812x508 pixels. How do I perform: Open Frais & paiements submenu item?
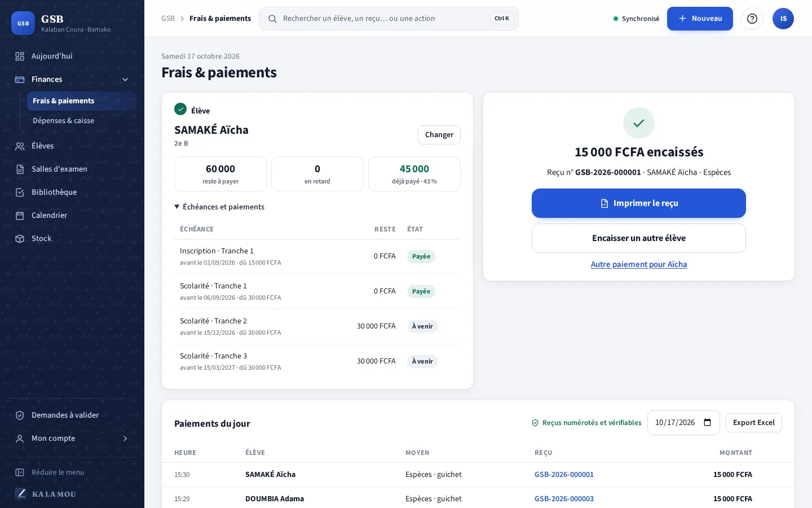[x=82, y=100]
